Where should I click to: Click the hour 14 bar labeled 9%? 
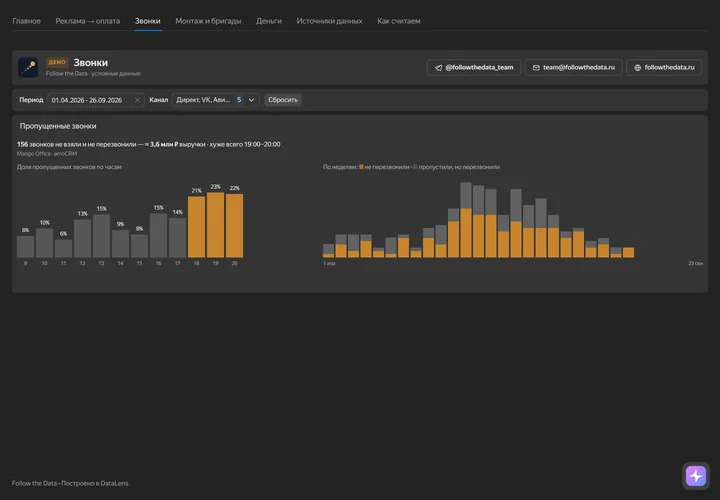coord(120,244)
